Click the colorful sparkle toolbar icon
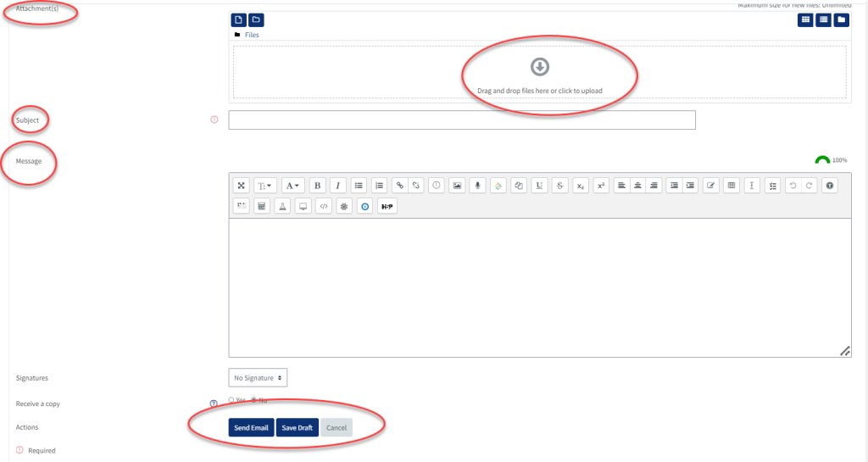The image size is (868, 462). pos(498,186)
